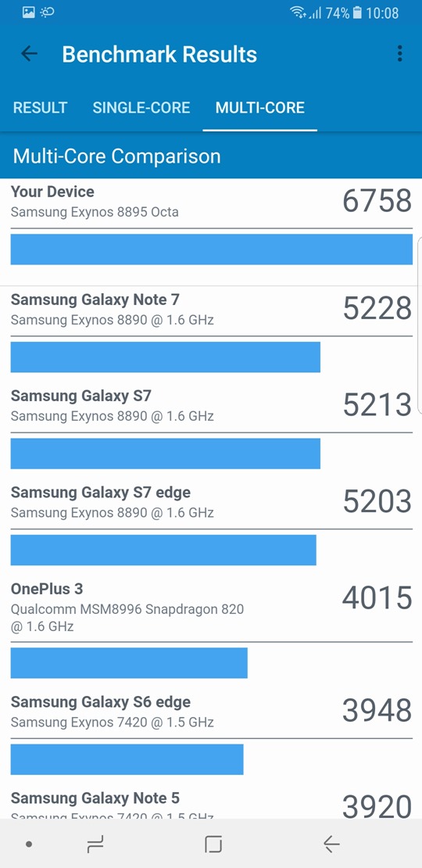Tap the back arrow in header
Image resolution: width=422 pixels, height=868 pixels.
click(29, 54)
